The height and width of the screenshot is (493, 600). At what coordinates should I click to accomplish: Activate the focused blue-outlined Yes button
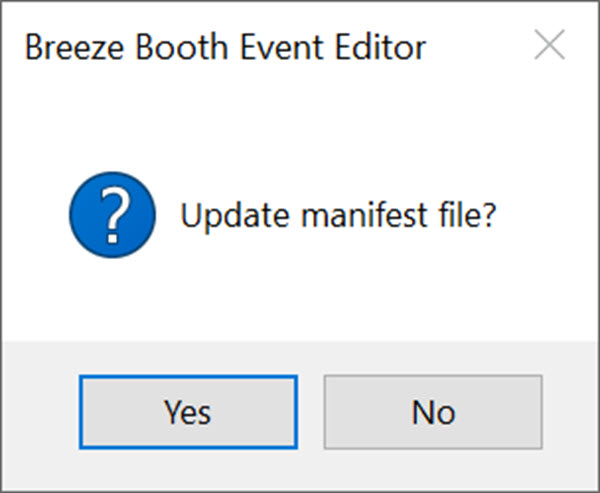pyautogui.click(x=188, y=412)
